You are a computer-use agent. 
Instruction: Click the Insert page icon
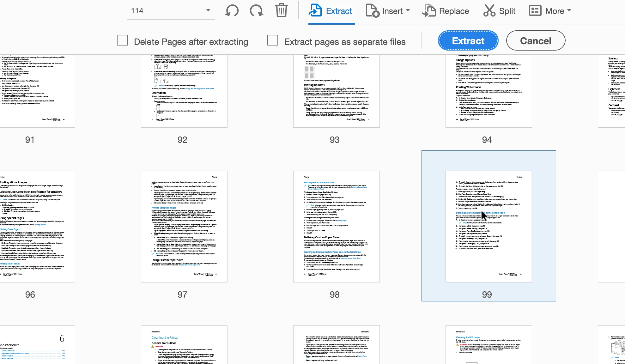[372, 11]
